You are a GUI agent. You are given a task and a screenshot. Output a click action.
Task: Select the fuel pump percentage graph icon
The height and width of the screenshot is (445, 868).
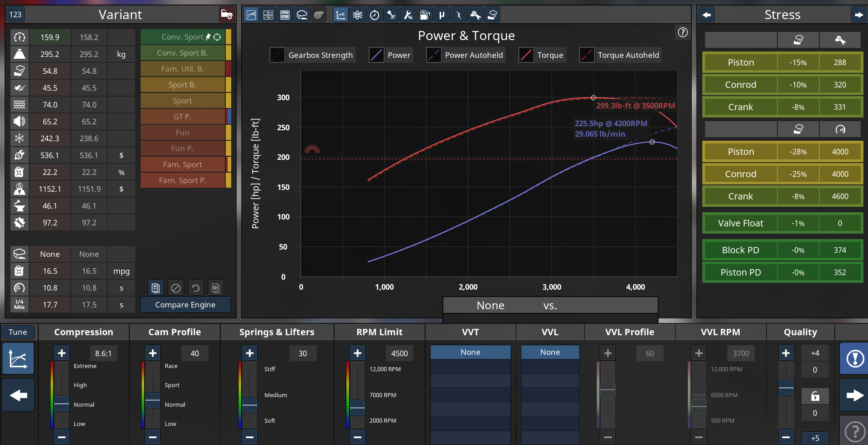tap(425, 15)
